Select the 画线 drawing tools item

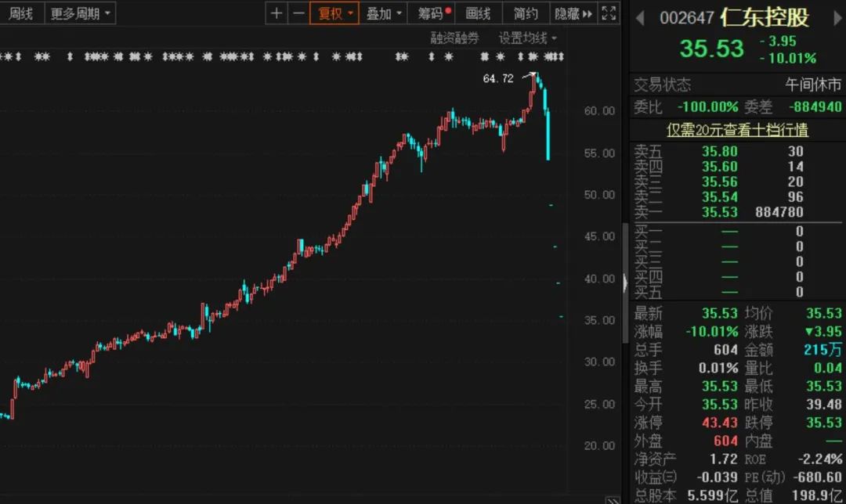(x=478, y=13)
